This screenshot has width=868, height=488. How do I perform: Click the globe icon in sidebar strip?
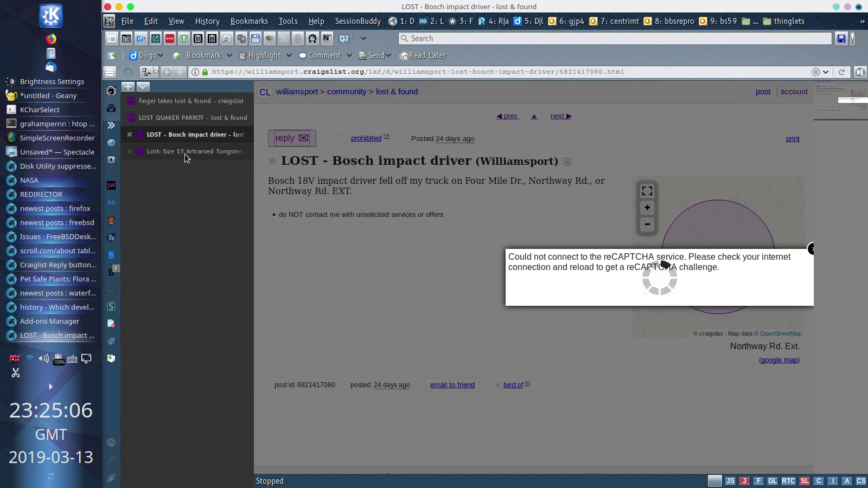pos(111,143)
